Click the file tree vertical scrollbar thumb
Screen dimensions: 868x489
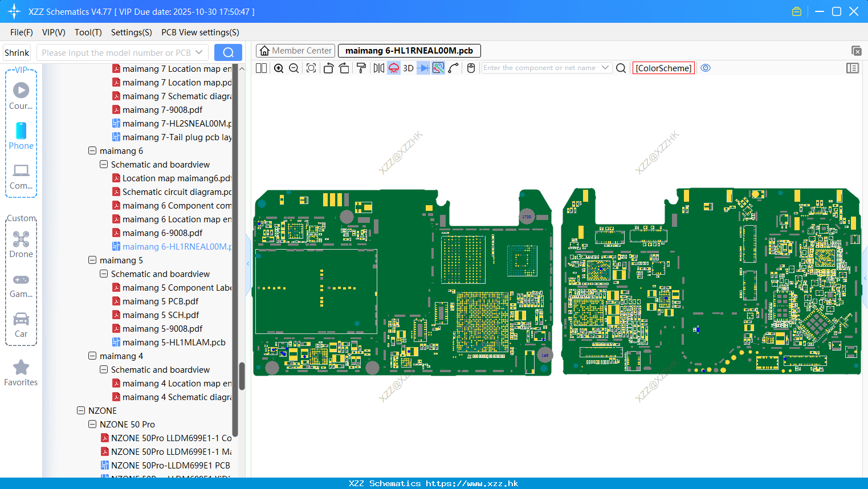click(242, 376)
